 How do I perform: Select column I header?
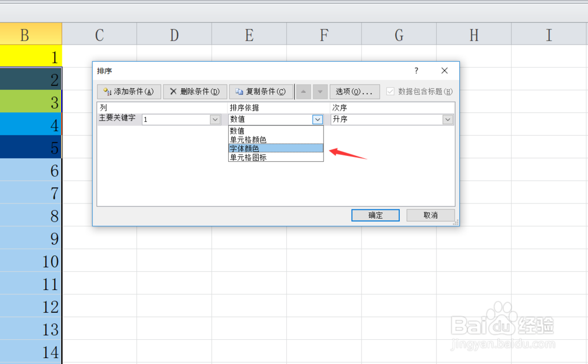click(x=549, y=34)
